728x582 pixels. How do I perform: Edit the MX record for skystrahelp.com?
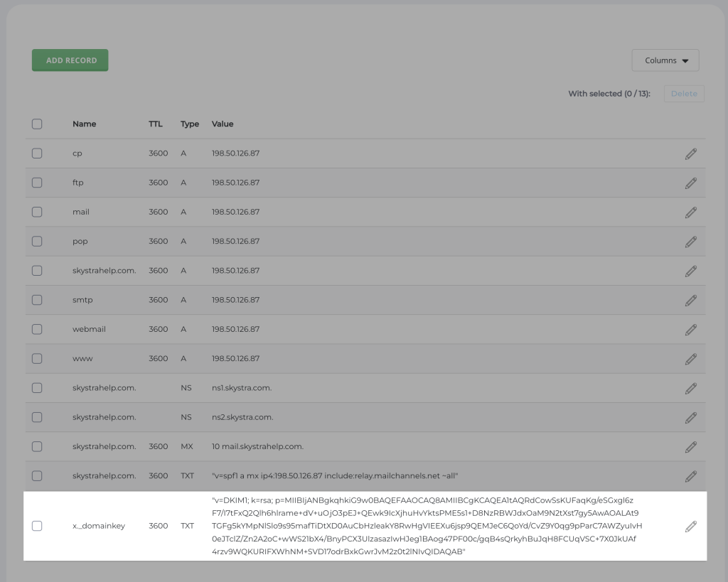coord(690,447)
